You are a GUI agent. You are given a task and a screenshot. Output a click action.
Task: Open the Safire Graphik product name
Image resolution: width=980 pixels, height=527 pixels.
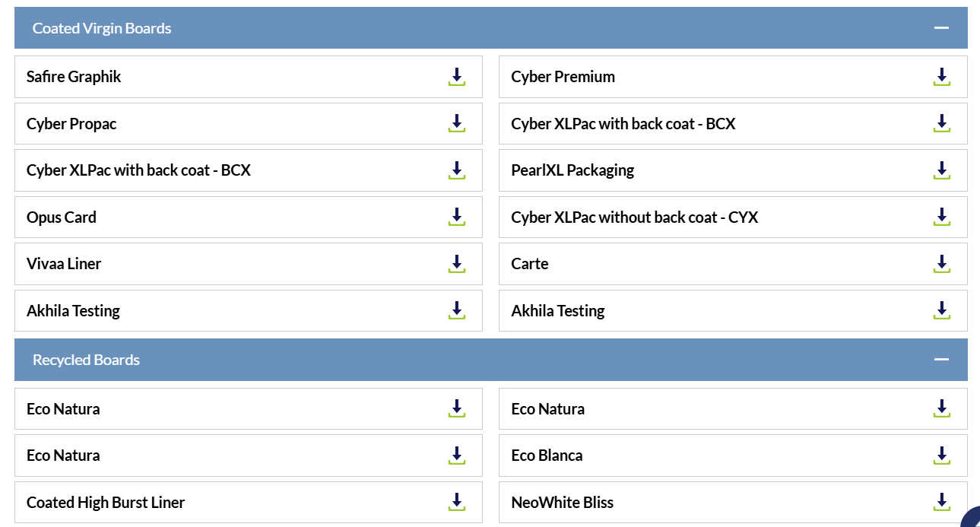coord(74,77)
